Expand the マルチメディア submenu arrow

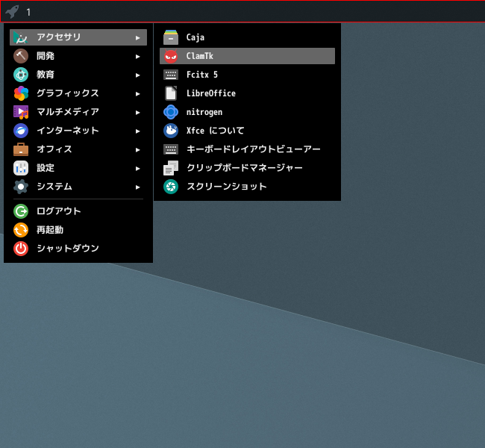(x=137, y=113)
